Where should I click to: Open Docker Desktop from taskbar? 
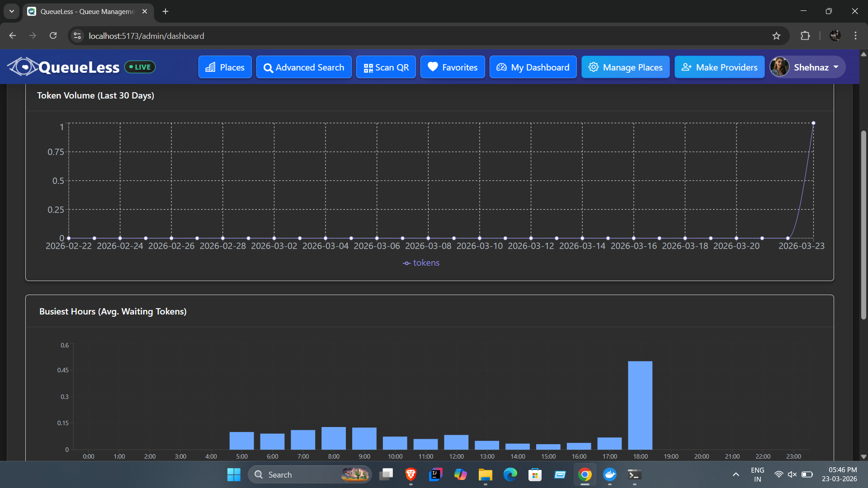point(609,474)
